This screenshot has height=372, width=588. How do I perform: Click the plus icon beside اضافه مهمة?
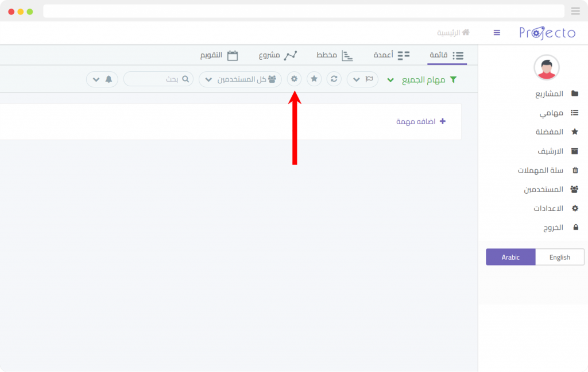443,121
